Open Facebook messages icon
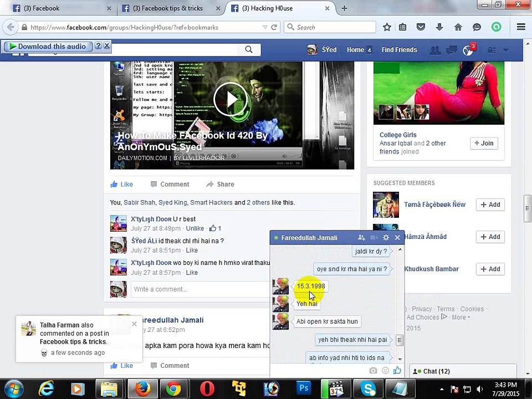This screenshot has width=532, height=399. pos(452,50)
